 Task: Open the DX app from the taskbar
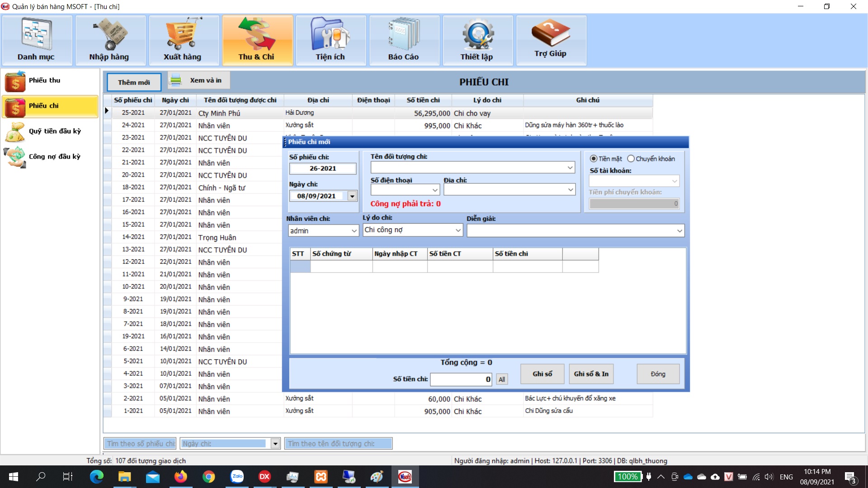point(264,477)
